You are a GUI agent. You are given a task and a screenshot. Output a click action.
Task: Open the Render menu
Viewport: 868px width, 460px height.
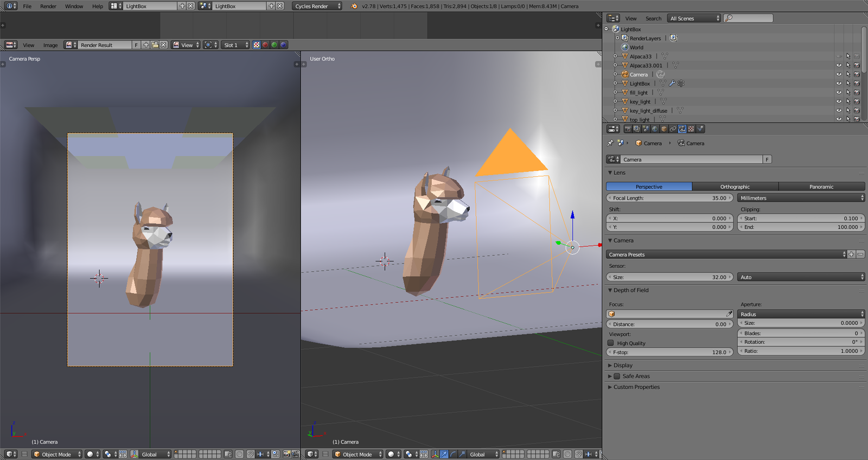48,6
